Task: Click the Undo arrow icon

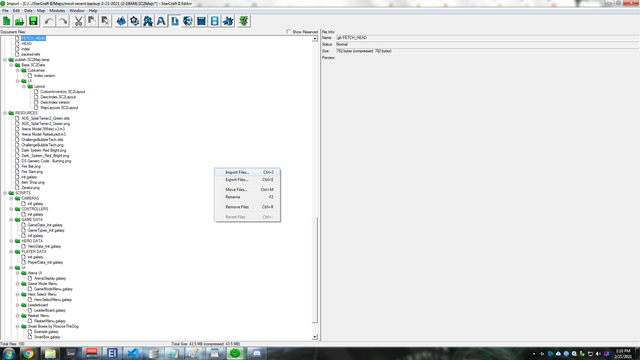Action: 49,21
